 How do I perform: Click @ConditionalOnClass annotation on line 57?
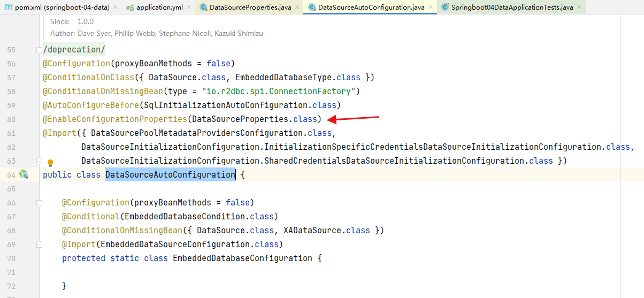[x=88, y=78]
